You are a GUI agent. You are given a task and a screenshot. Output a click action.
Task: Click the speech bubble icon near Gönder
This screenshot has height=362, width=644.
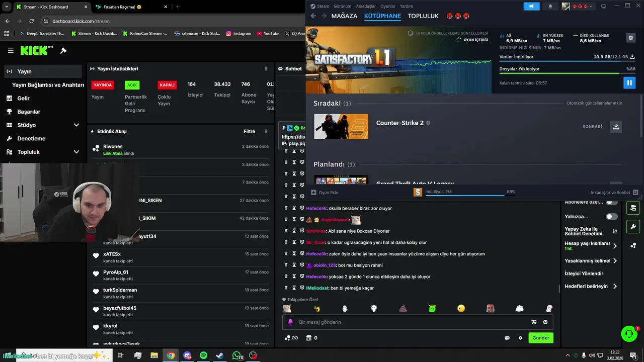[x=507, y=338]
